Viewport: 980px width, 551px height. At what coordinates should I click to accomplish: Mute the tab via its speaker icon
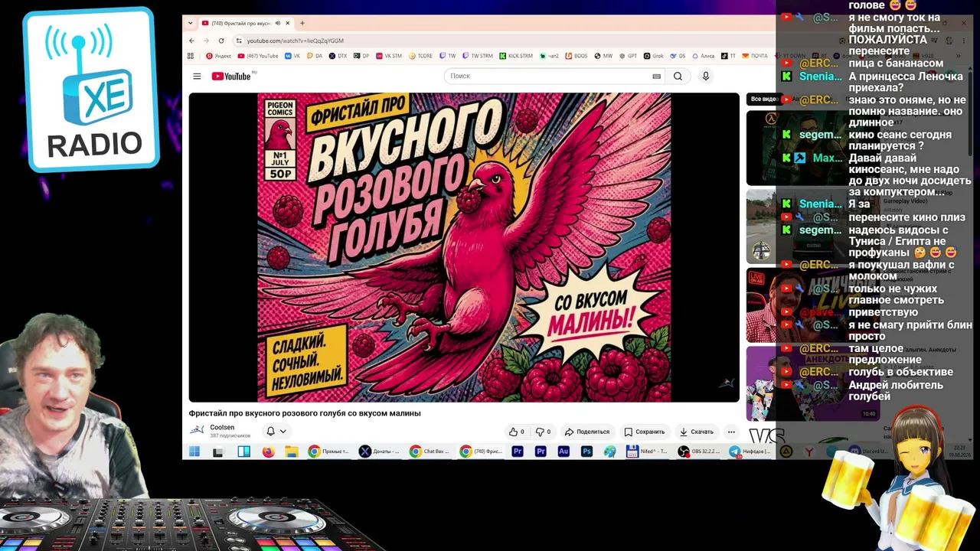(x=278, y=23)
